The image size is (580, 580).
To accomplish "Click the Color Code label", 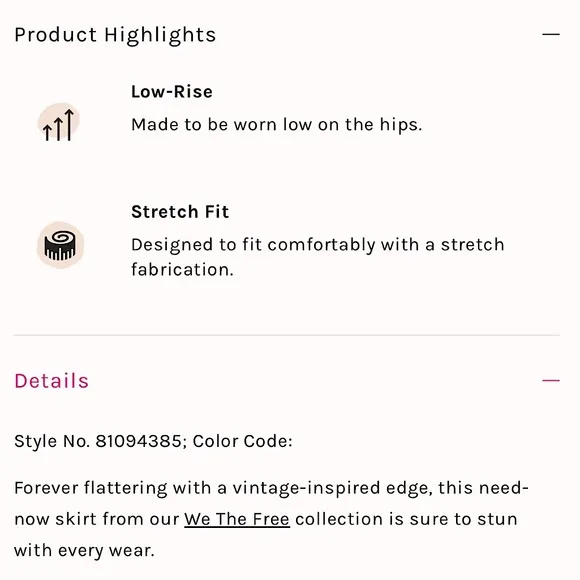I will [243, 441].
